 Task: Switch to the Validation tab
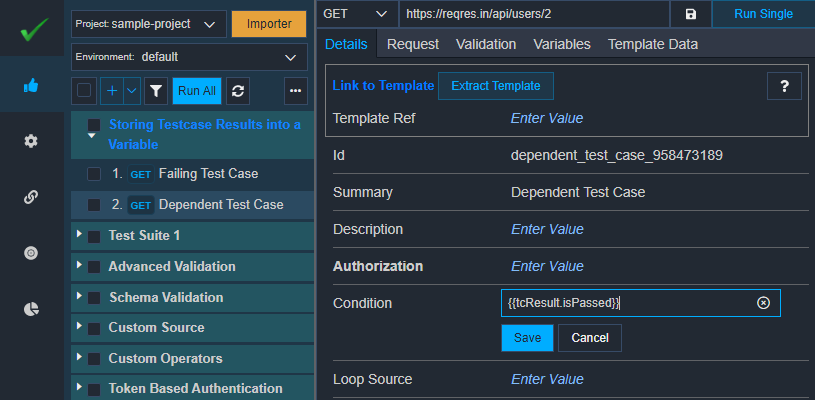click(486, 45)
